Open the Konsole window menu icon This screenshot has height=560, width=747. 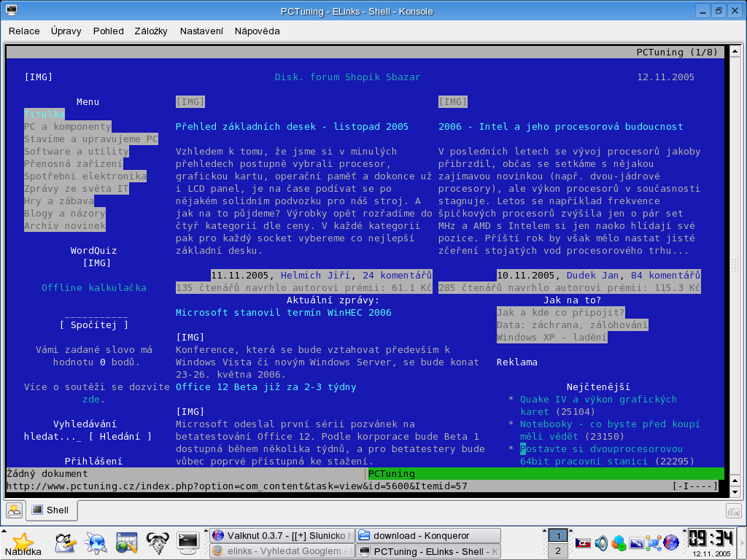(11, 10)
